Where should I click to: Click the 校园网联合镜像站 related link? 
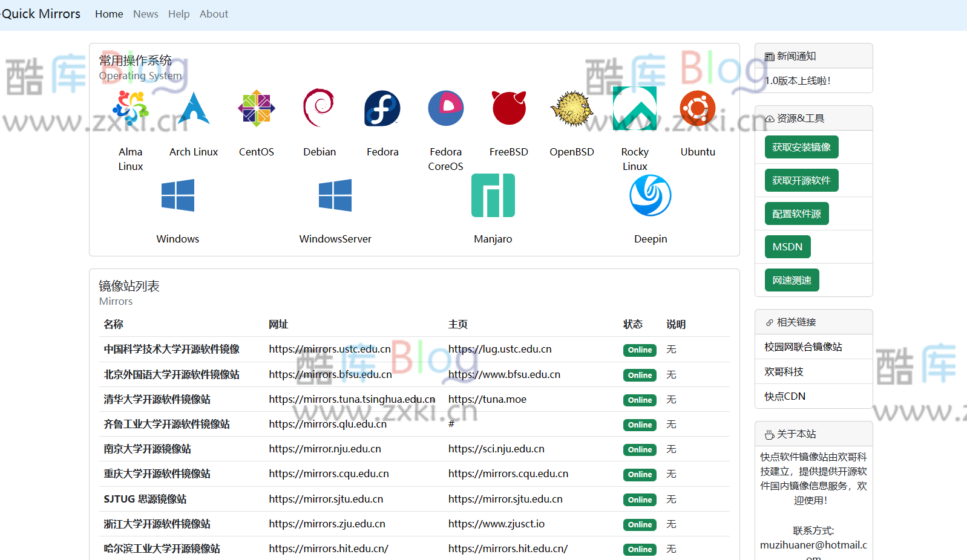[803, 347]
